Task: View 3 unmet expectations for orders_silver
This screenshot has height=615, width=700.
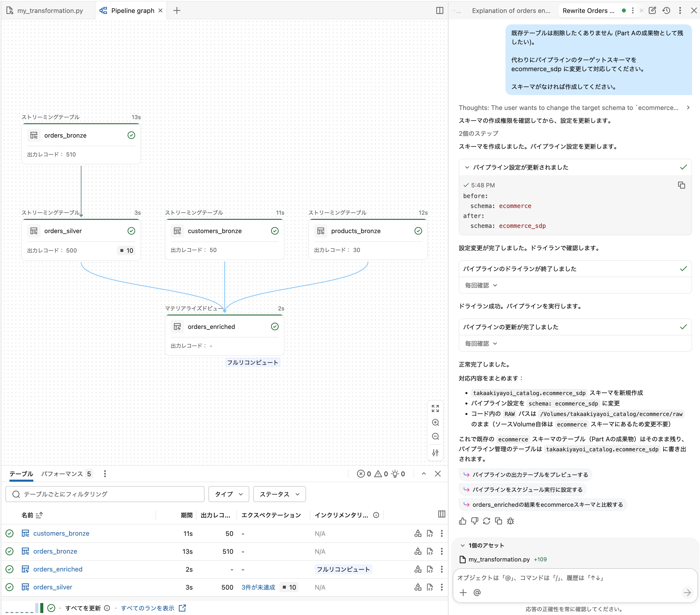Action: [258, 587]
